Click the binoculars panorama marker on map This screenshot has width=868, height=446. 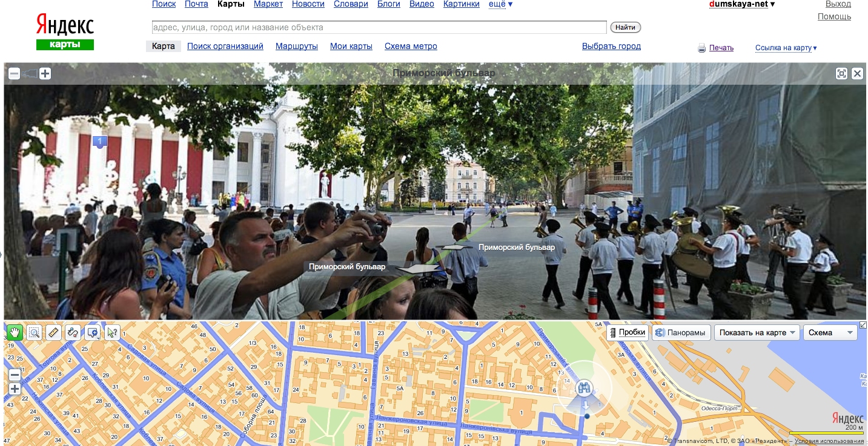pyautogui.click(x=585, y=387)
